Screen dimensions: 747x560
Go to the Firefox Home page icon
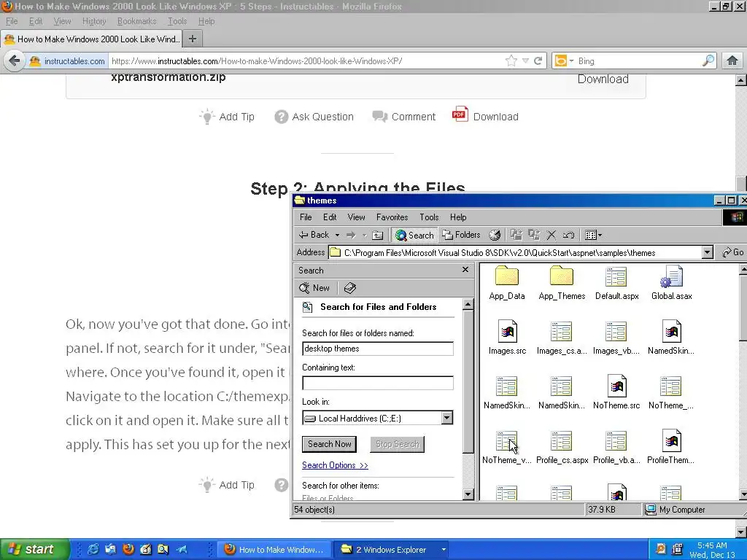pos(732,61)
